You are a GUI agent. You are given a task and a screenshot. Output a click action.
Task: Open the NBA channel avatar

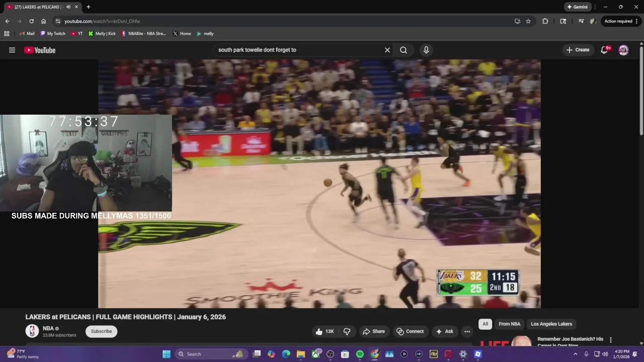32,331
